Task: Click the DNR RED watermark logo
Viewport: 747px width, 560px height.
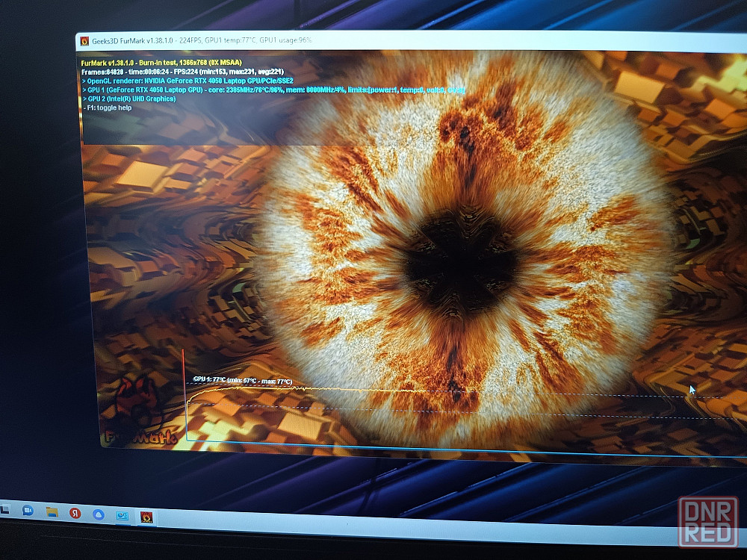Action: (x=708, y=522)
